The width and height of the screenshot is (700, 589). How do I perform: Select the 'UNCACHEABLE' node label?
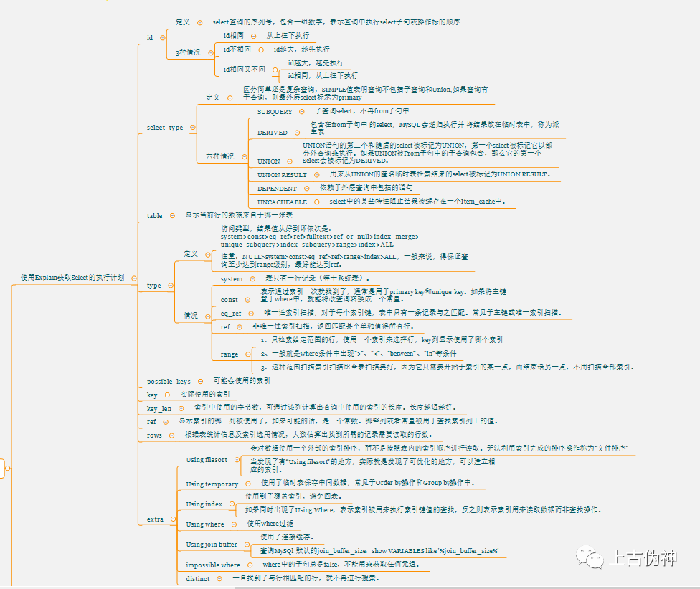282,202
